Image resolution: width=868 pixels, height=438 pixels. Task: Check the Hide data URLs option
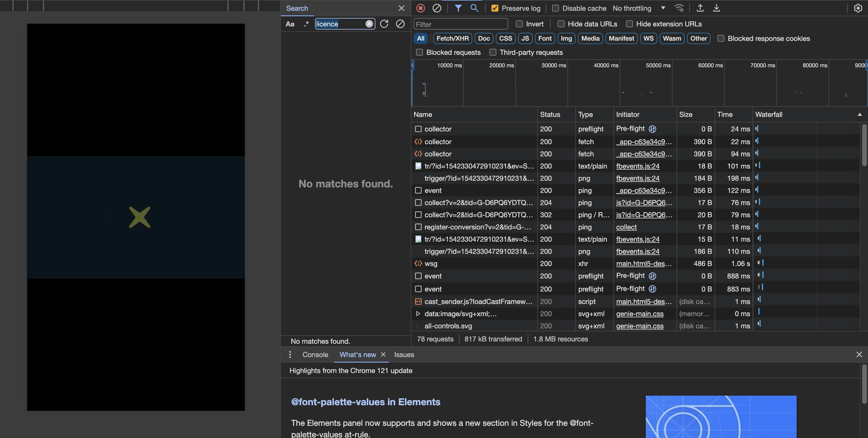tap(561, 24)
